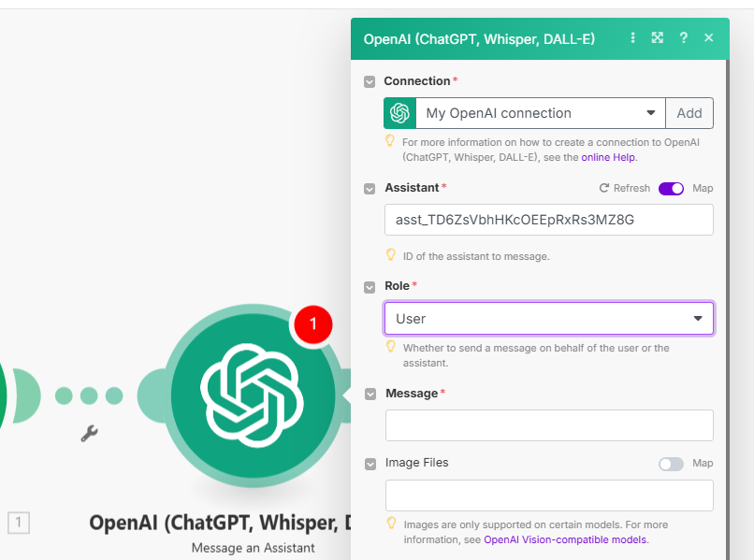The image size is (754, 560).
Task: Click the lightbulb hint icon under Assistant
Action: pos(391,254)
